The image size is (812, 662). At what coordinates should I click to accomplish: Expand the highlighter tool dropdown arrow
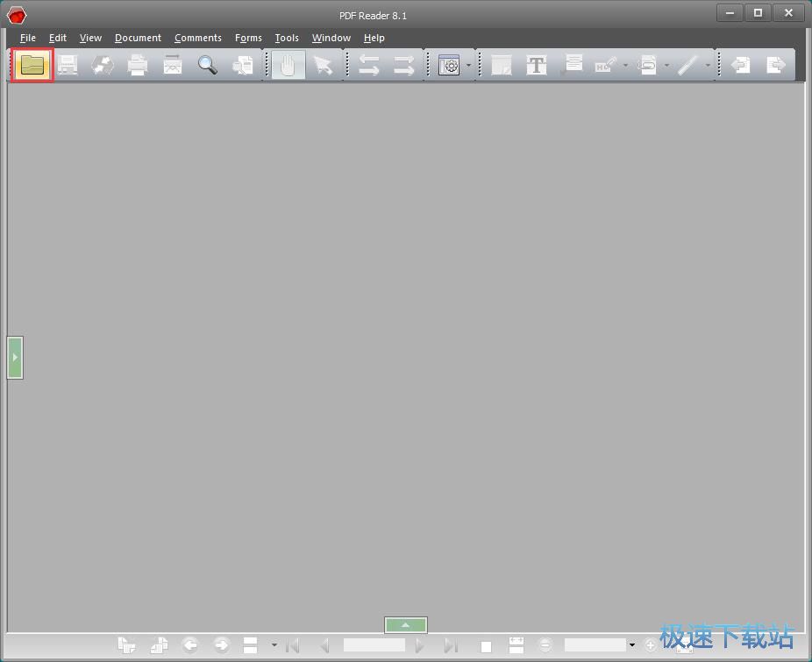point(625,65)
